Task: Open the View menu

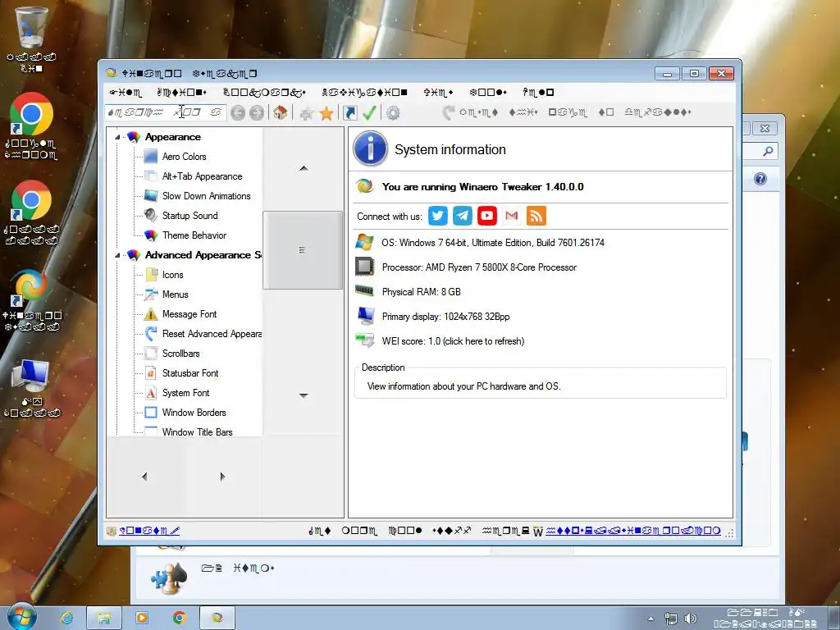Action: pyautogui.click(x=438, y=93)
